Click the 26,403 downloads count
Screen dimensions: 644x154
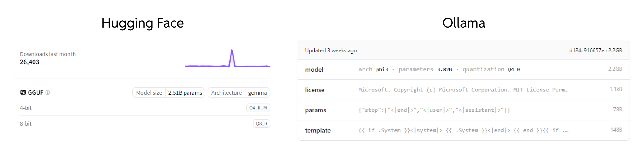(x=30, y=62)
